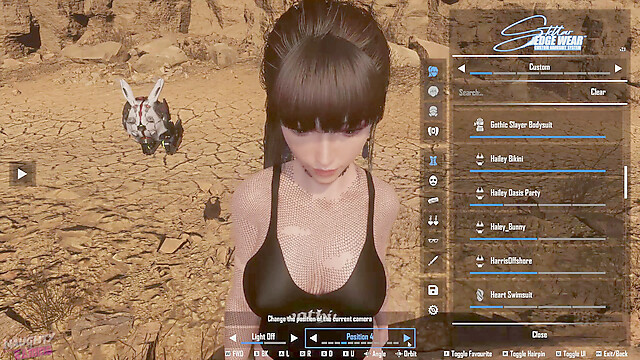Click the Position 4 label
Image resolution: width=640 pixels, height=360 pixels.
[360, 337]
